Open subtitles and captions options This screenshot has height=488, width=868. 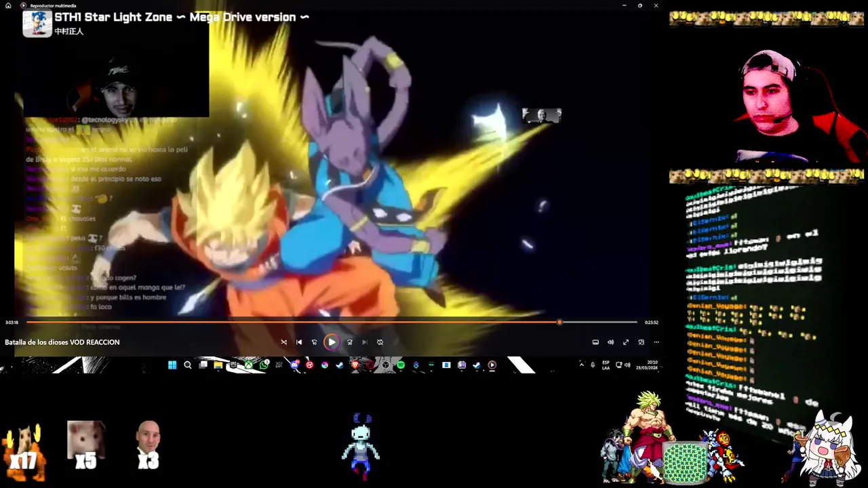(595, 342)
